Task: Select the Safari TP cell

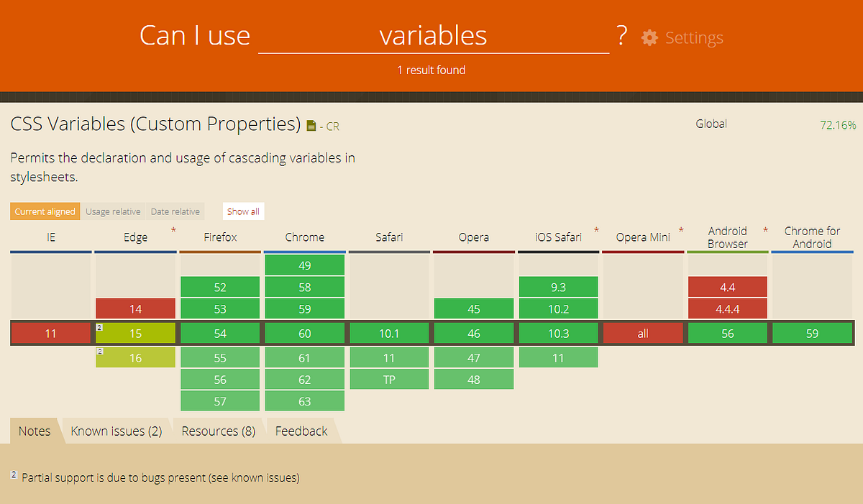Action: coord(389,379)
